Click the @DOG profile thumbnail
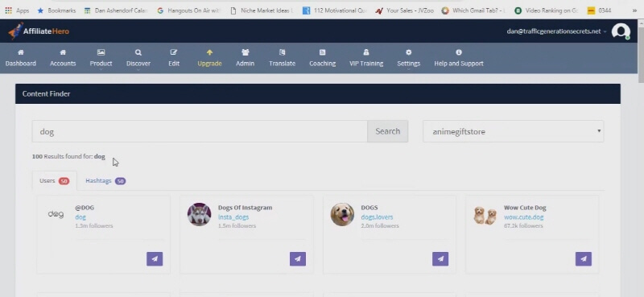This screenshot has width=644, height=297. tap(56, 214)
